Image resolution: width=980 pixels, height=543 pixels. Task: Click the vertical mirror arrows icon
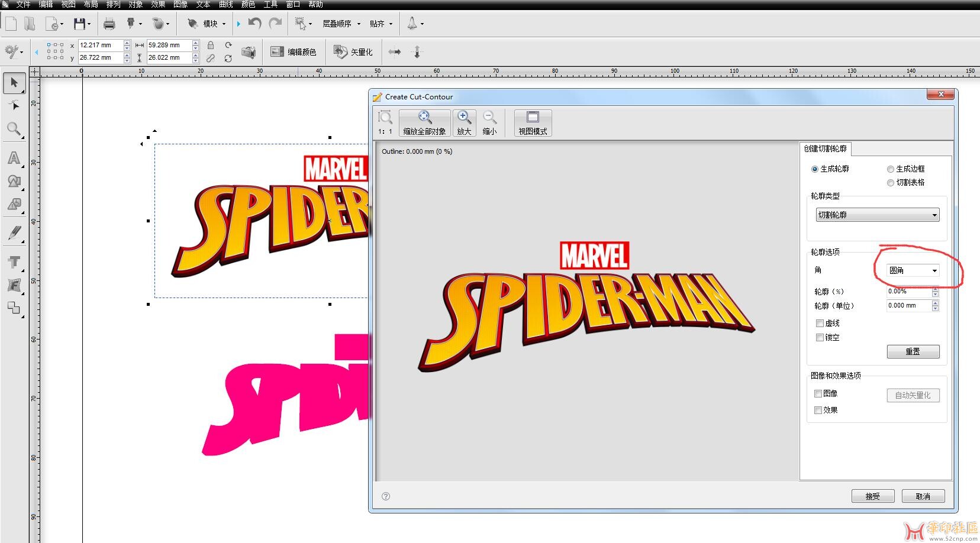pos(417,52)
